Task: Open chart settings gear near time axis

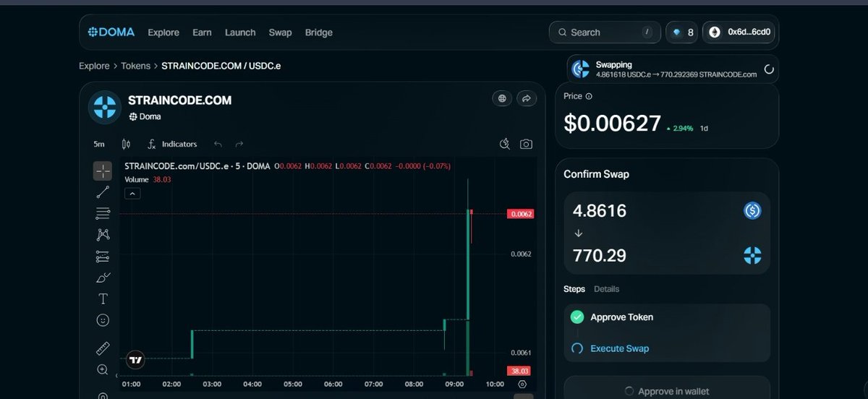Action: pos(522,385)
